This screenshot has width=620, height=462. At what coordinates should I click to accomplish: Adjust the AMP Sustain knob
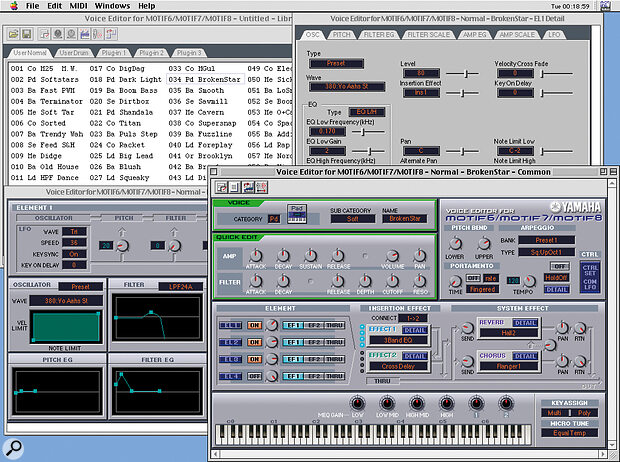tap(310, 256)
